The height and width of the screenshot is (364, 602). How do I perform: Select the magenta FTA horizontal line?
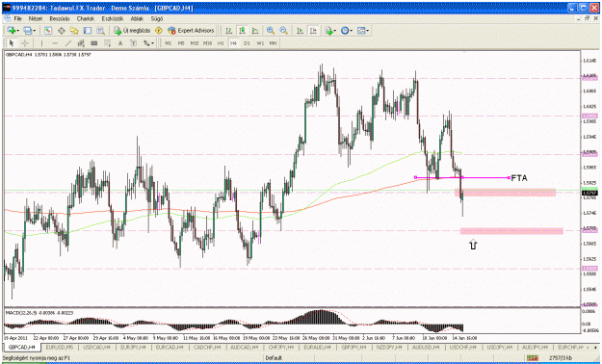click(x=462, y=177)
